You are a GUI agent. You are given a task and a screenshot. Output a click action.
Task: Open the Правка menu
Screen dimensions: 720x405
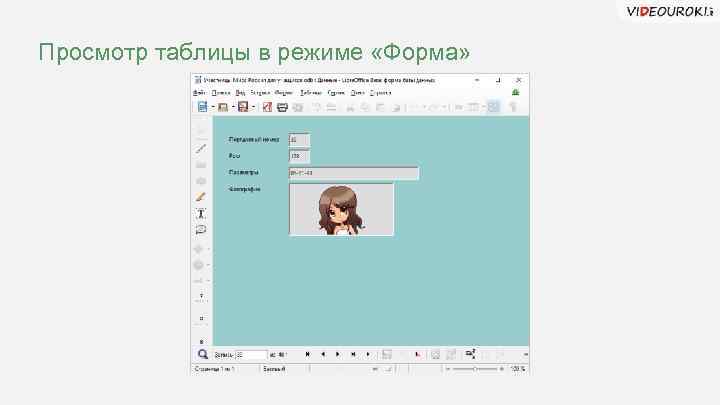point(220,93)
